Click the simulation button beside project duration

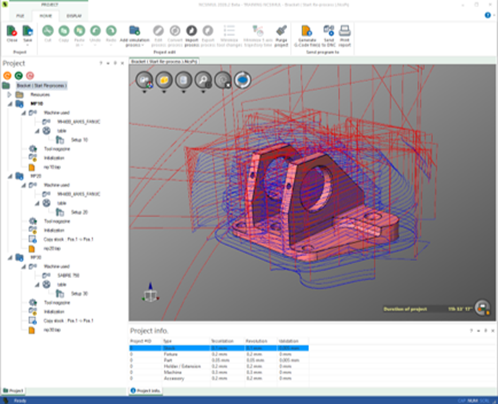[x=482, y=307]
